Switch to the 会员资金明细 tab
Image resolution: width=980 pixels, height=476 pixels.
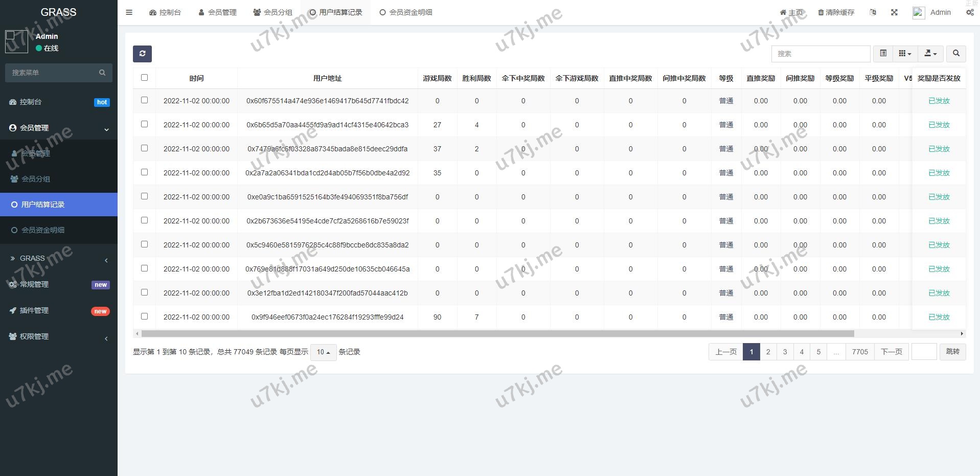click(406, 12)
